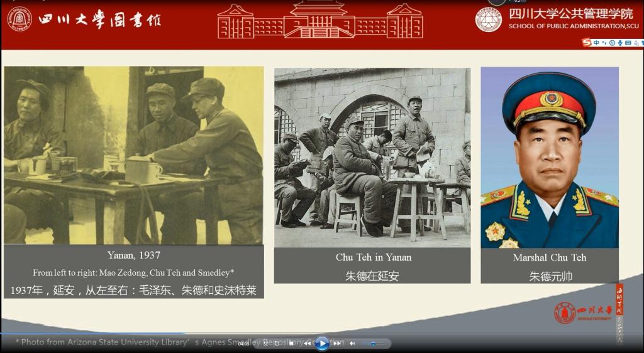Skip to the previous track
The height and width of the screenshot is (353, 644).
tap(307, 344)
